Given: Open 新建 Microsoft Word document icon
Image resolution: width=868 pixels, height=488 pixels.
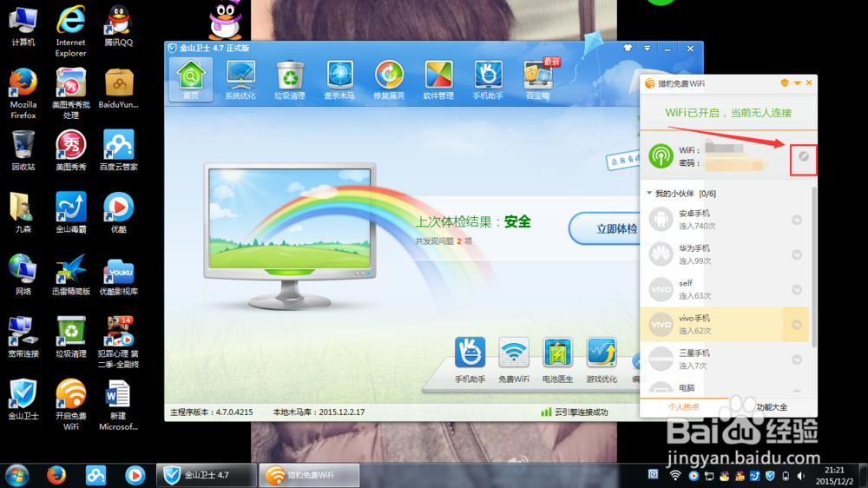Looking at the screenshot, I should click(118, 405).
